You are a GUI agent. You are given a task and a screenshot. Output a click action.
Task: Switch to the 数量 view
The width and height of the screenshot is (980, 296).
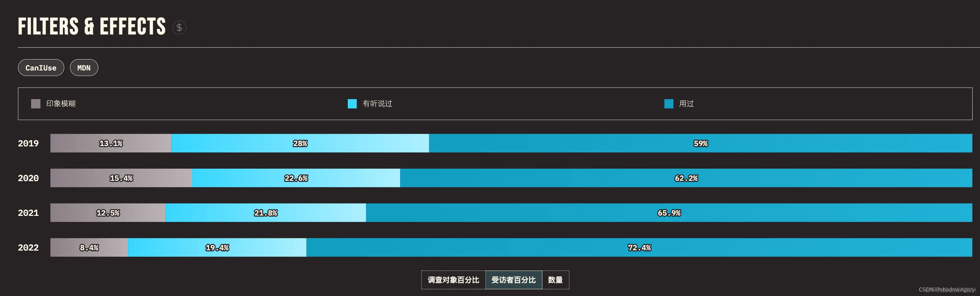coord(556,280)
